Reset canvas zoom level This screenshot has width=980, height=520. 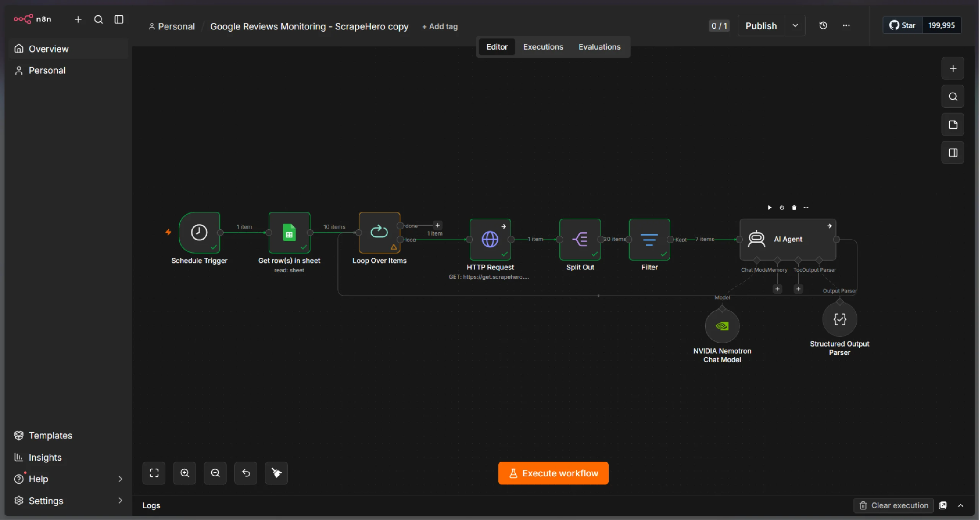tap(246, 473)
